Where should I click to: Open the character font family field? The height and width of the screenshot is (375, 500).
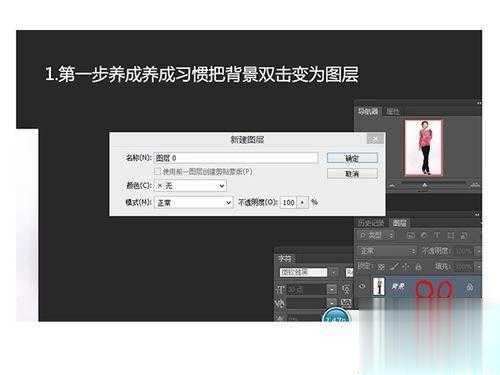(x=303, y=273)
